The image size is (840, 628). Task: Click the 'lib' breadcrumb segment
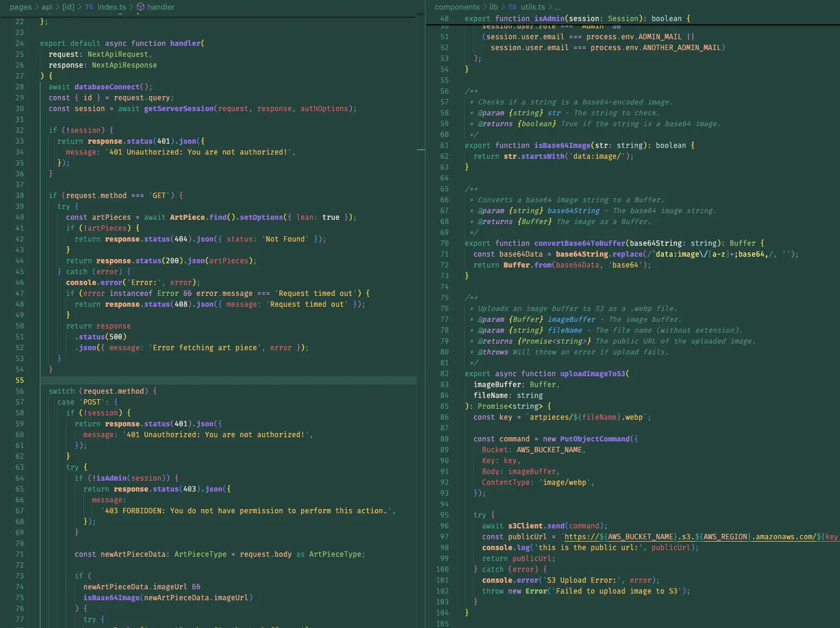point(494,7)
